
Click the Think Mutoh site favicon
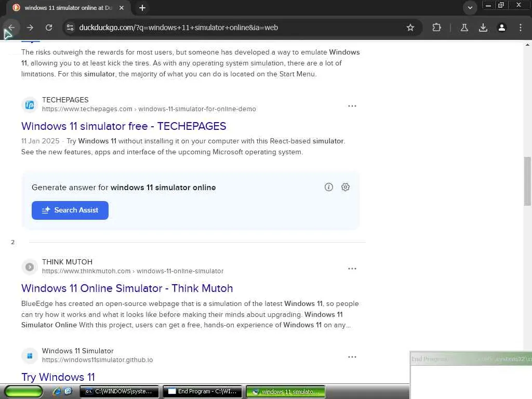coord(30,267)
